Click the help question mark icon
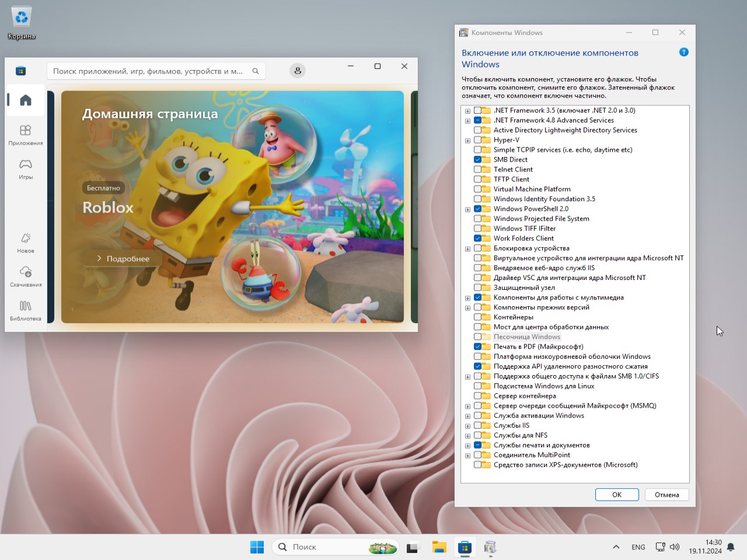The height and width of the screenshot is (560, 747). (684, 52)
